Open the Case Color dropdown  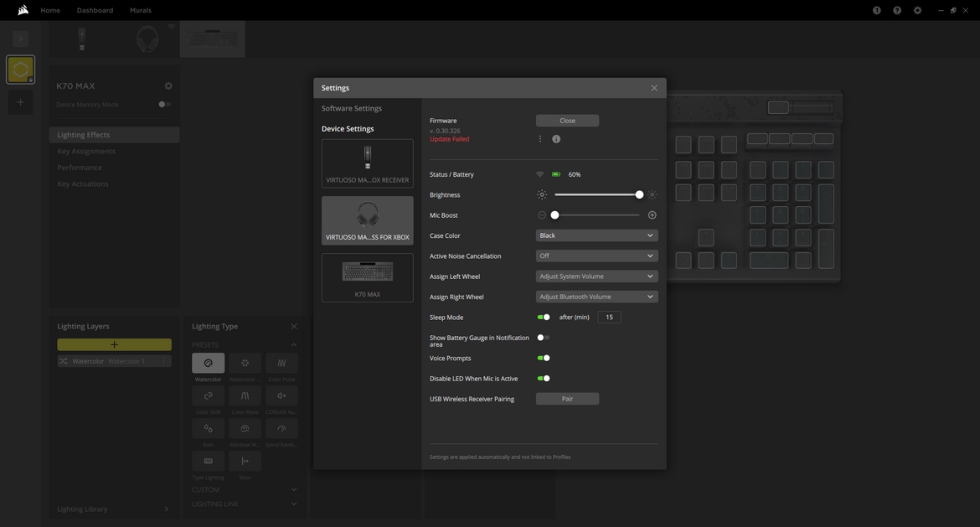click(x=597, y=235)
